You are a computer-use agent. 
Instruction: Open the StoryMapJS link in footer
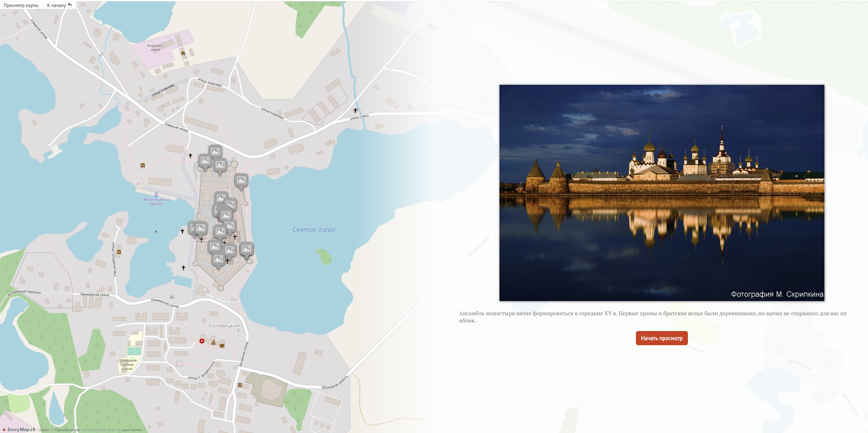coord(19,429)
